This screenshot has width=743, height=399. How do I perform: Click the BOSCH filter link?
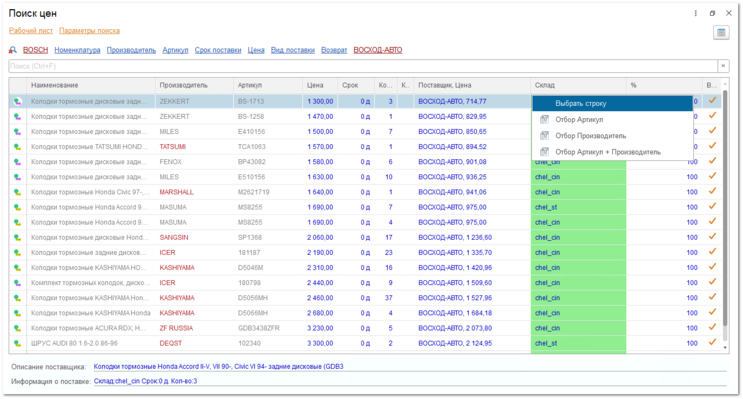36,50
